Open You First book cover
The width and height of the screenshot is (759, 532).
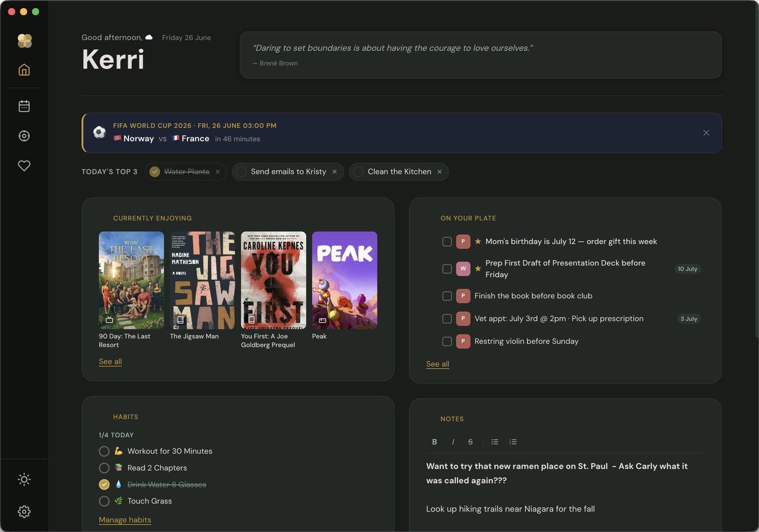[273, 280]
